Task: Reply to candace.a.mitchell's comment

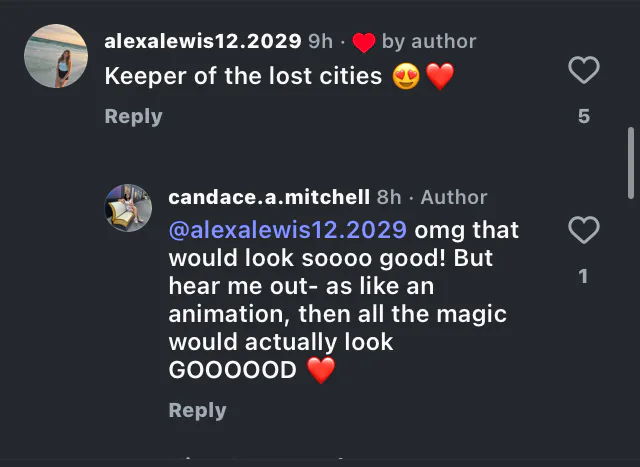Action: coord(198,410)
